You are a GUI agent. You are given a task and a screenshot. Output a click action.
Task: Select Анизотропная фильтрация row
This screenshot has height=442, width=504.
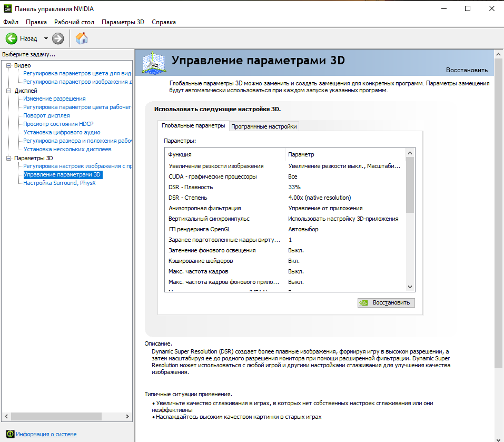[285, 208]
